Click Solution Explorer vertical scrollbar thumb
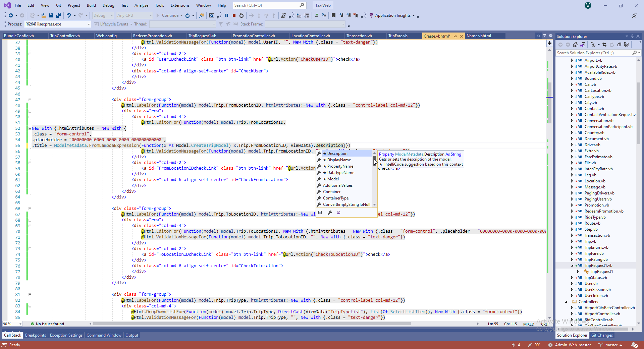The image size is (644, 349). [639, 113]
